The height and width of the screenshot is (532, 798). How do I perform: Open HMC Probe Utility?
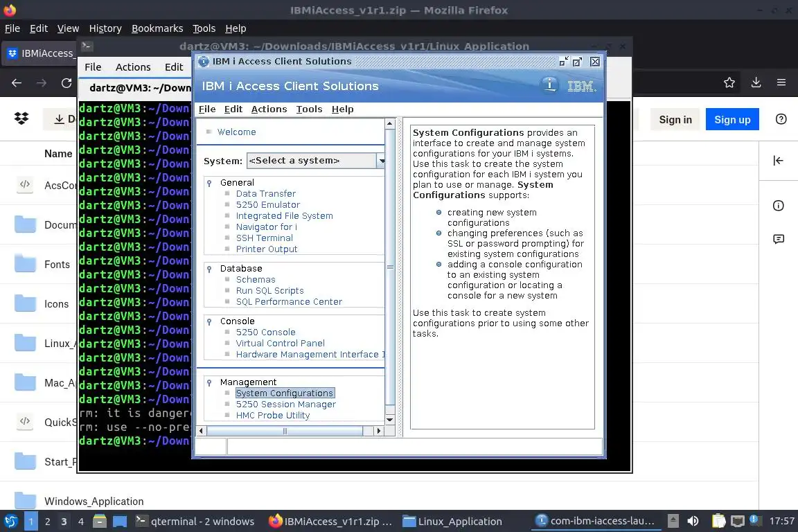[273, 416]
